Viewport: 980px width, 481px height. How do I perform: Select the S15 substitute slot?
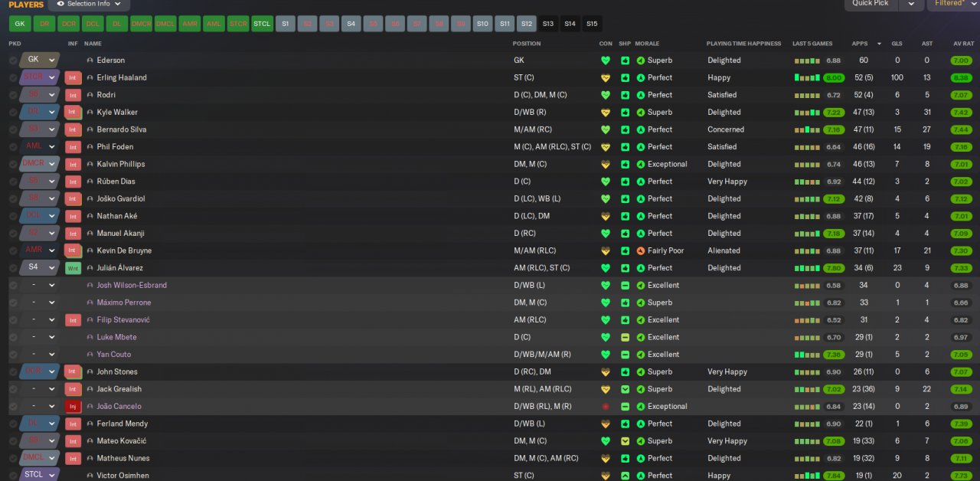pos(592,24)
